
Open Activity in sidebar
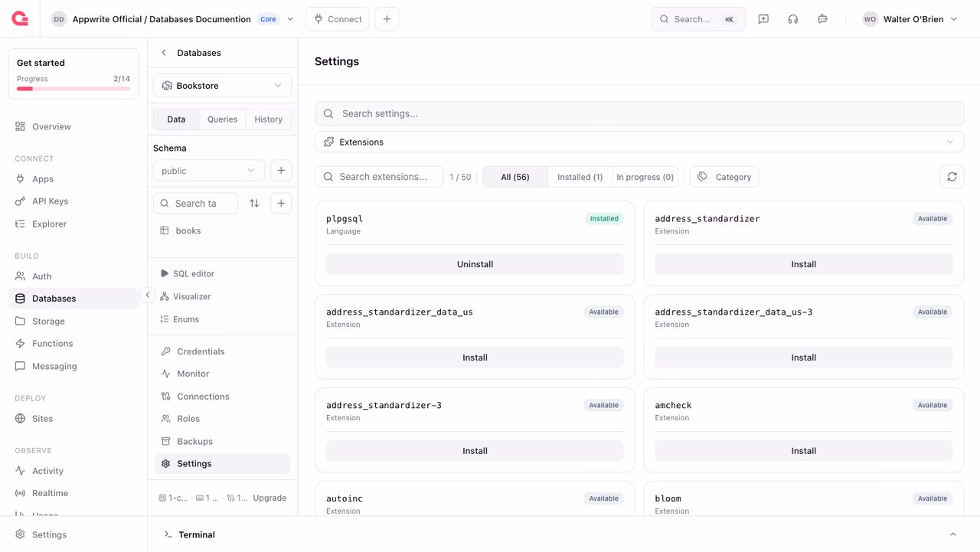tap(73, 471)
